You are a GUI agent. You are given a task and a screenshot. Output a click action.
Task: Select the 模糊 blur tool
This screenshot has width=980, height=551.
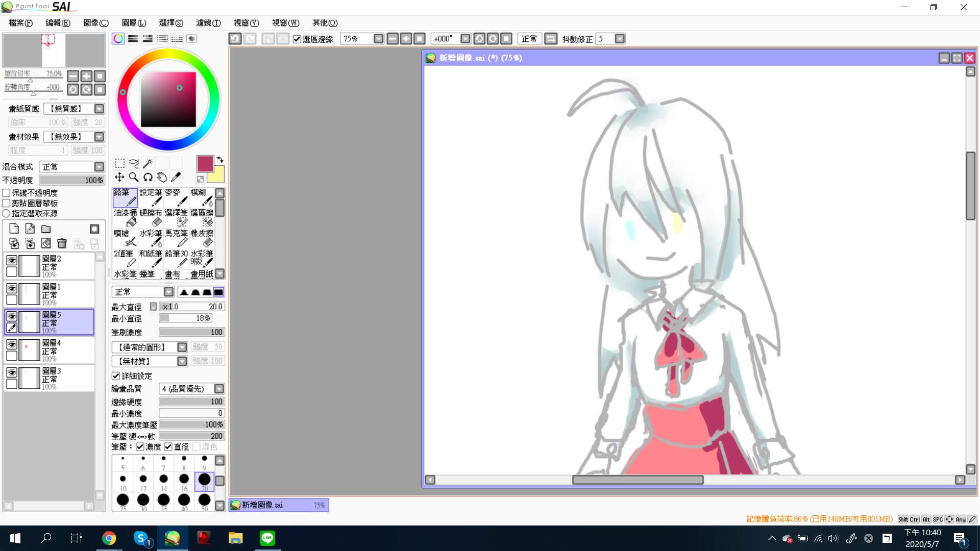click(202, 197)
